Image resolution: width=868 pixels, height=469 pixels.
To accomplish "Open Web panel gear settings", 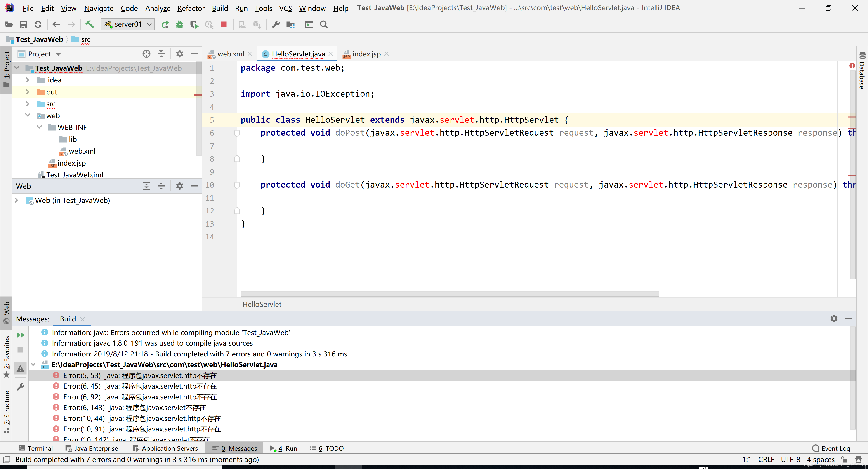I will 180,186.
